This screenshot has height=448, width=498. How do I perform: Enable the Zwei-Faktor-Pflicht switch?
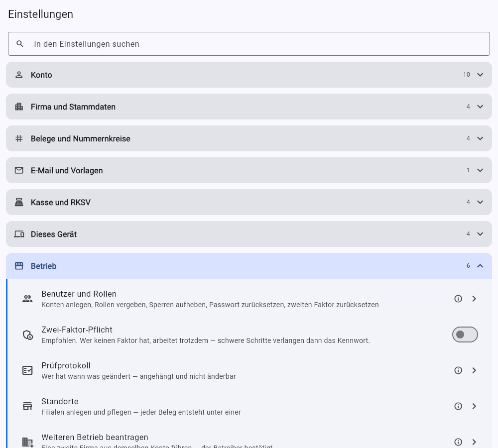pos(465,335)
